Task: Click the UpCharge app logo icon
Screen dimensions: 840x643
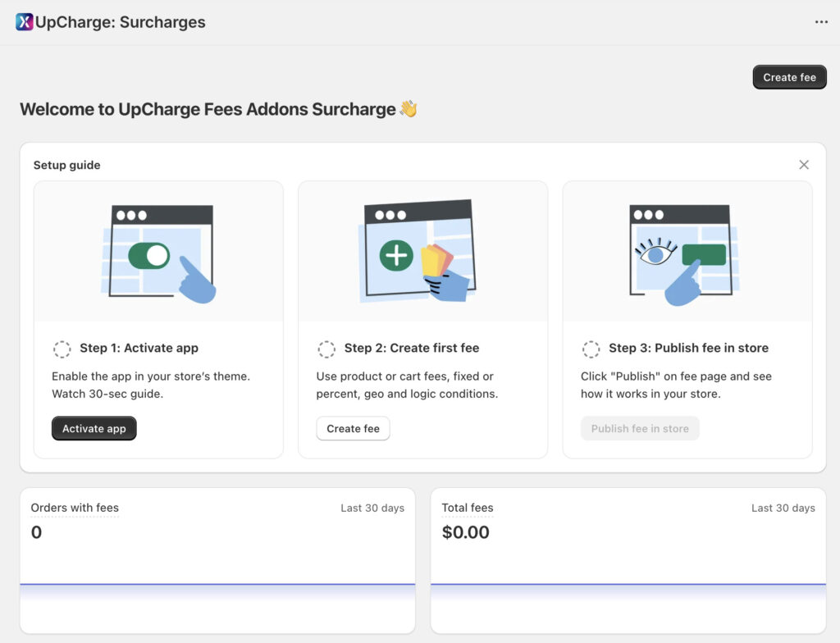Action: pyautogui.click(x=25, y=22)
